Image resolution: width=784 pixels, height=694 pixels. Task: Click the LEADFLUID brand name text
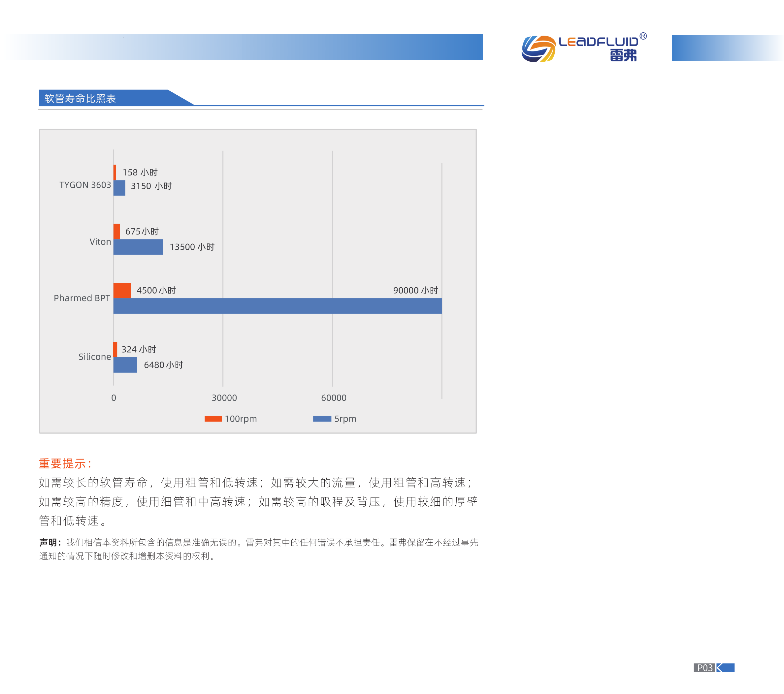[x=598, y=42]
